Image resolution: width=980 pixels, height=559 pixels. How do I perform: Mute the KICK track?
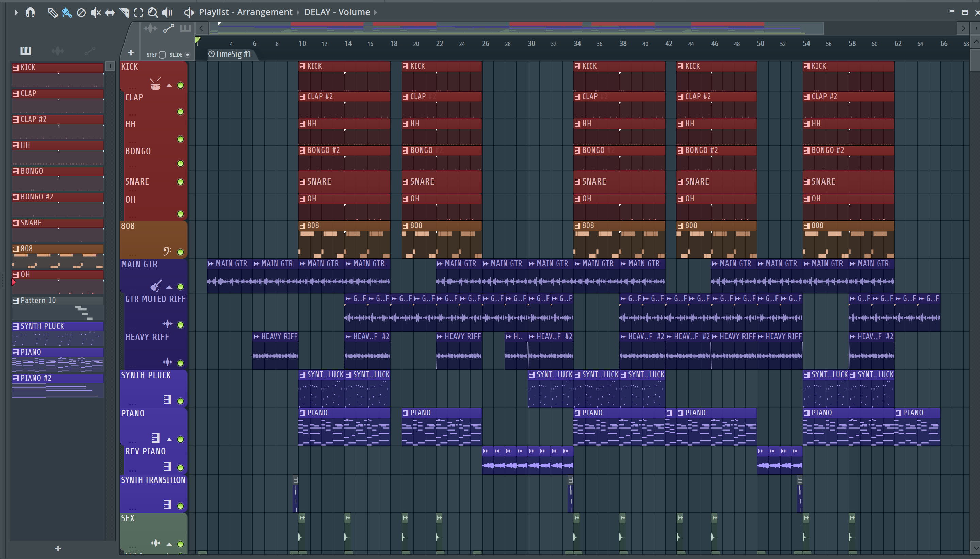tap(180, 85)
